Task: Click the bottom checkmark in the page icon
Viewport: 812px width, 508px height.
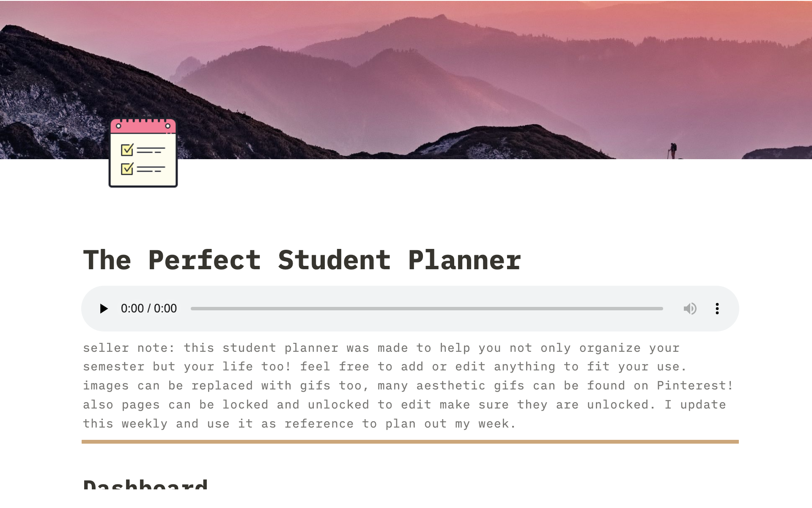Action: tap(127, 169)
